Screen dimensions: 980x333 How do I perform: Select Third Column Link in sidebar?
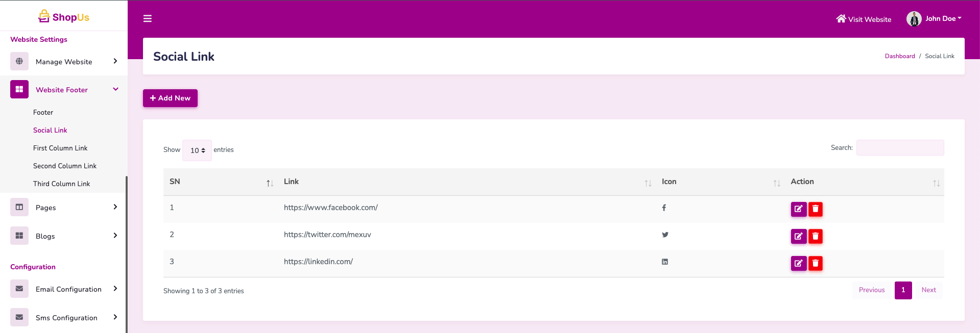coord(61,184)
